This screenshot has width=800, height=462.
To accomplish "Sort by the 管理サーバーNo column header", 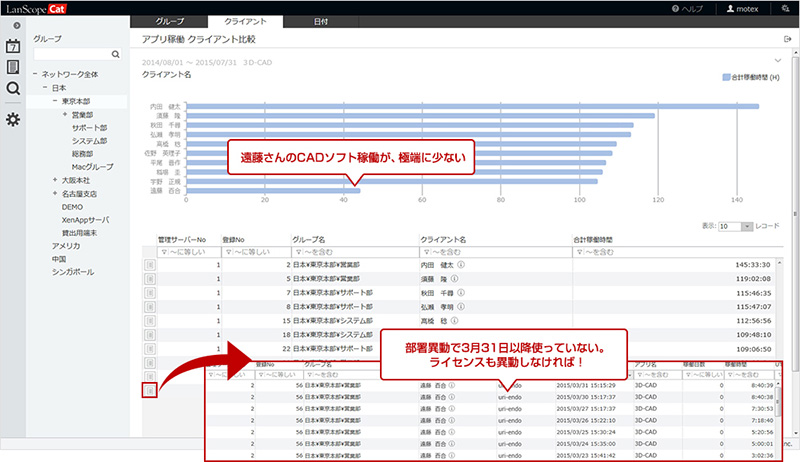I will [x=182, y=240].
